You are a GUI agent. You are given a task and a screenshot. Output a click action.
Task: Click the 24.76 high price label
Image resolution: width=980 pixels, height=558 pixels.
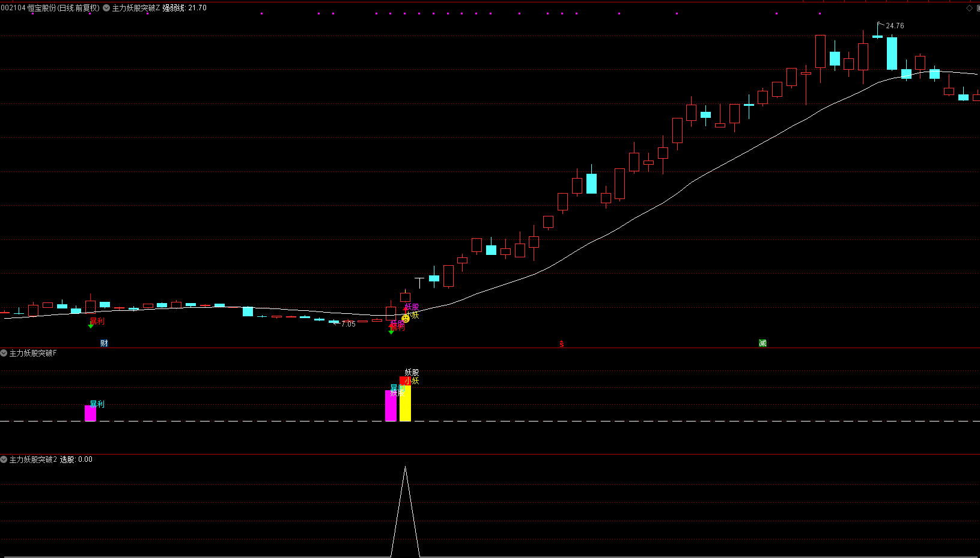click(895, 26)
